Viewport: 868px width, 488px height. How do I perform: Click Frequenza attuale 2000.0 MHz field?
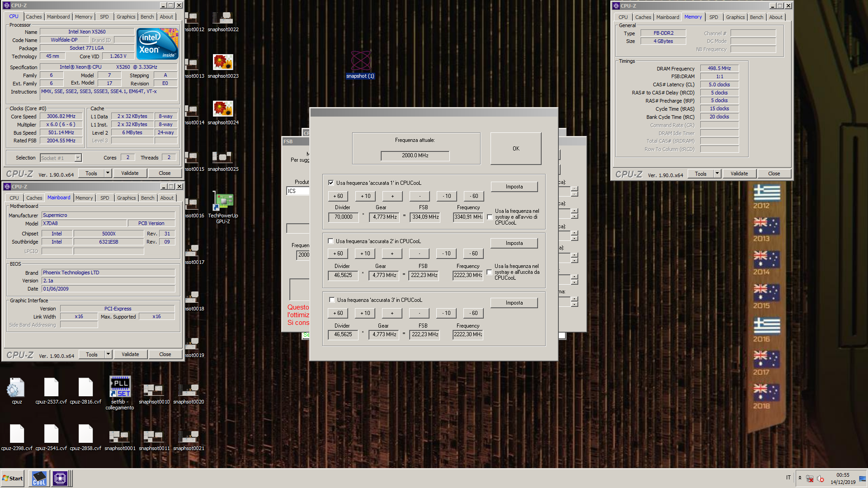(415, 155)
